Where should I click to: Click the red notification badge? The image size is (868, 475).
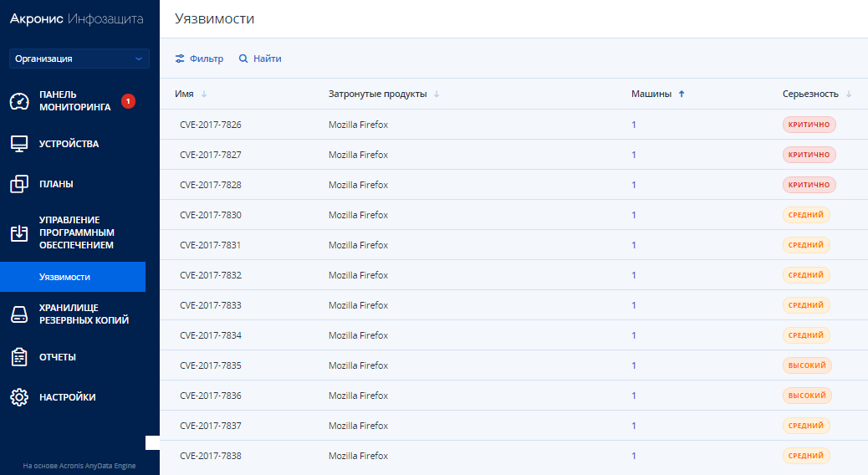click(129, 101)
